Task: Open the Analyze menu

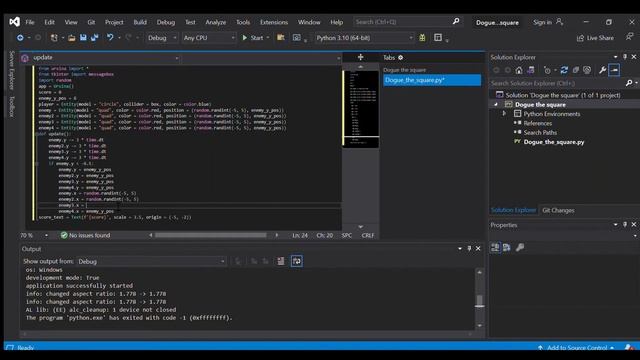Action: (216, 22)
